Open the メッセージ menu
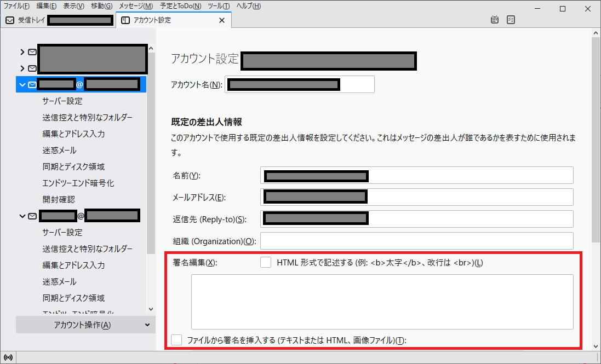 tap(136, 6)
